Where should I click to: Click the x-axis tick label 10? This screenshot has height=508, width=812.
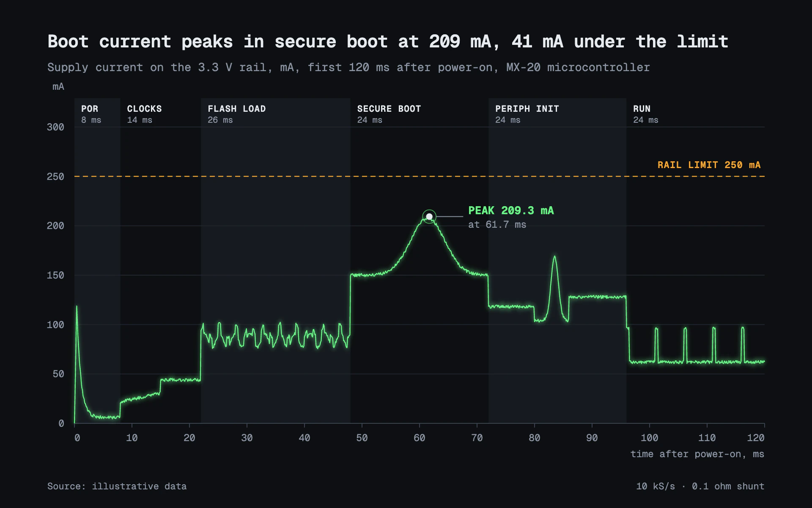pos(132,438)
